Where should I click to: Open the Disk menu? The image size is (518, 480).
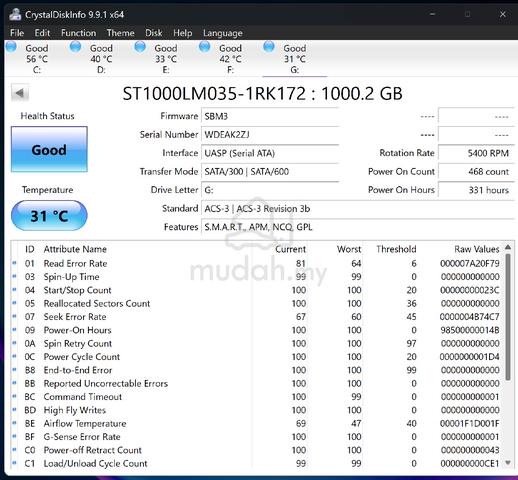(154, 33)
